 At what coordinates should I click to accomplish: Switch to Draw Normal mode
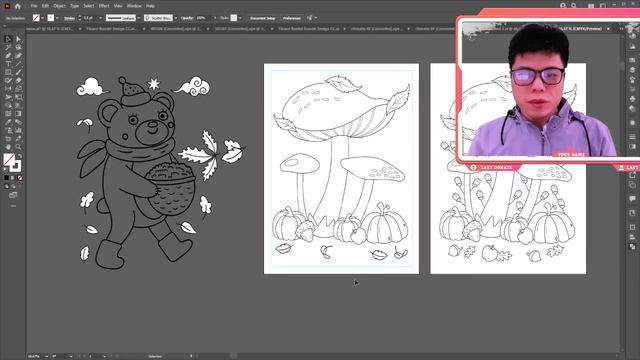[x=6, y=186]
